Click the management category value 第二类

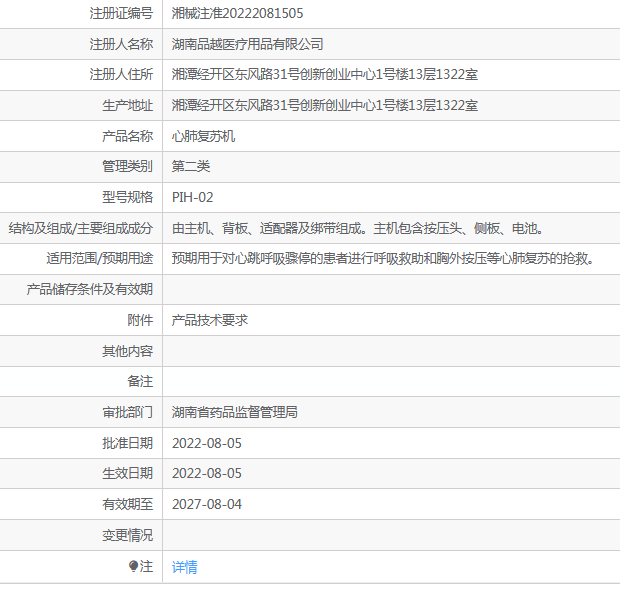[191, 166]
